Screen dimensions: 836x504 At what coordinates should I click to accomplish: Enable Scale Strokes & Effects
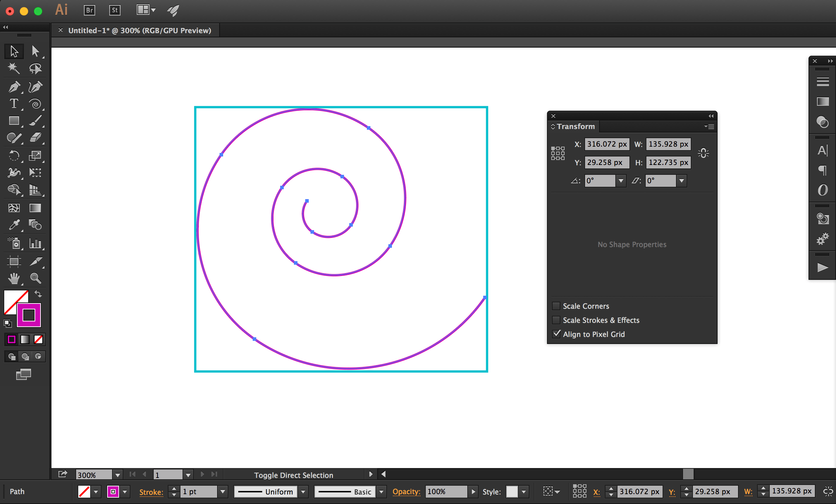[556, 320]
